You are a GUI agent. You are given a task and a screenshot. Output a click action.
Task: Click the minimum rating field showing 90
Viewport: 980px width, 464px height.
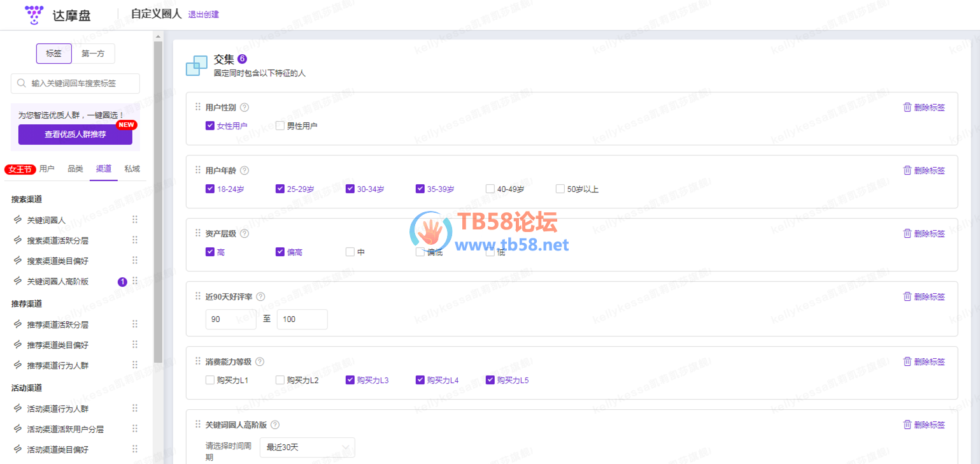point(231,319)
